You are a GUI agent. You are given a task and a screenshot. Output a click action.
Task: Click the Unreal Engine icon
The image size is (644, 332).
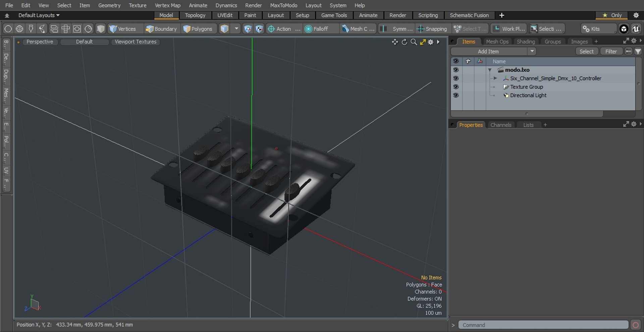tap(636, 29)
